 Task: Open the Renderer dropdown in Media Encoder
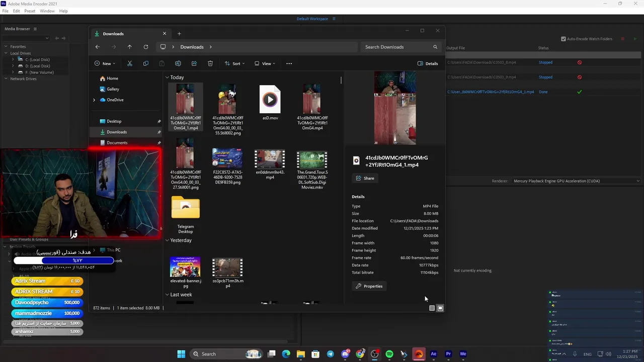point(577,181)
